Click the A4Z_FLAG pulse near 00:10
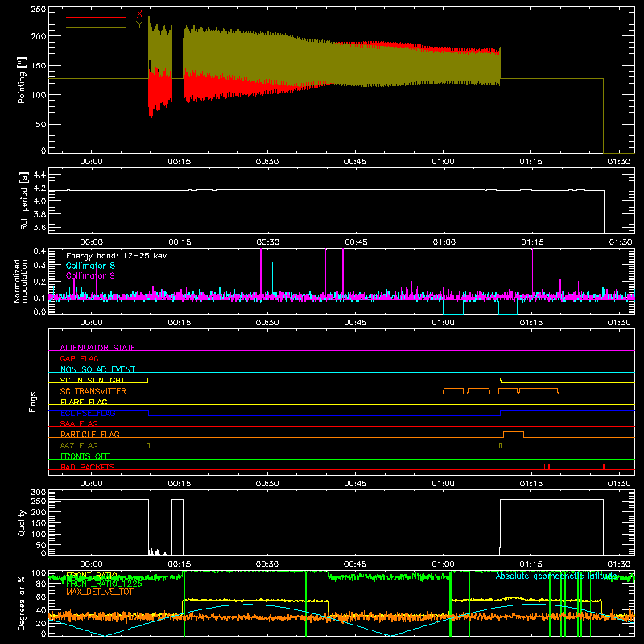 pos(148,446)
